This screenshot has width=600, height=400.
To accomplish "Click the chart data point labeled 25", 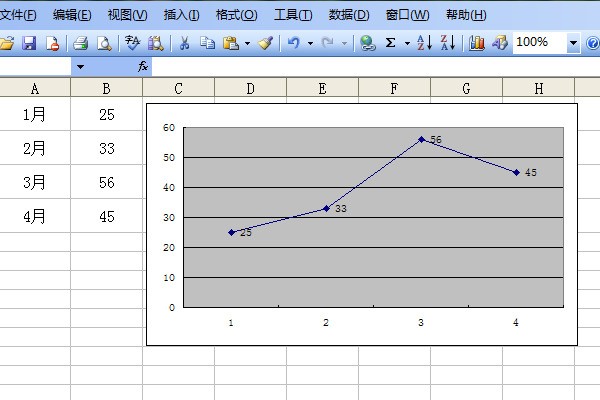I will (x=232, y=232).
